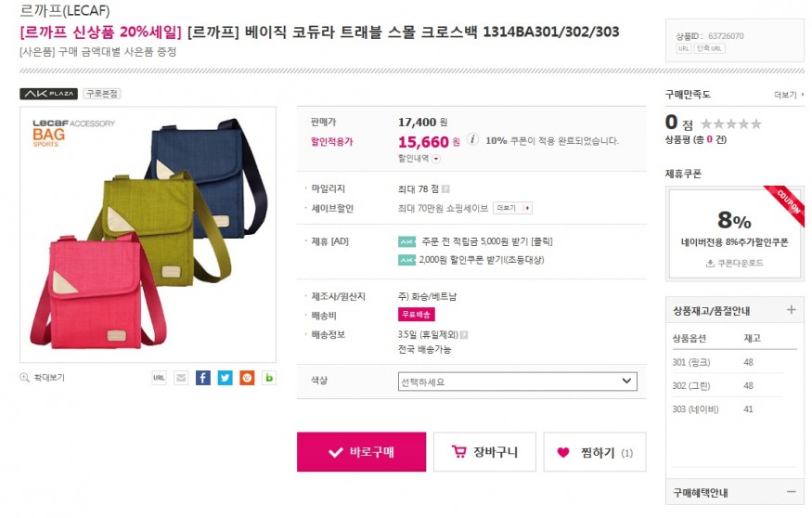Expand 상품재고/품절안내 panel with plus sign
The height and width of the screenshot is (518, 812).
tap(791, 310)
